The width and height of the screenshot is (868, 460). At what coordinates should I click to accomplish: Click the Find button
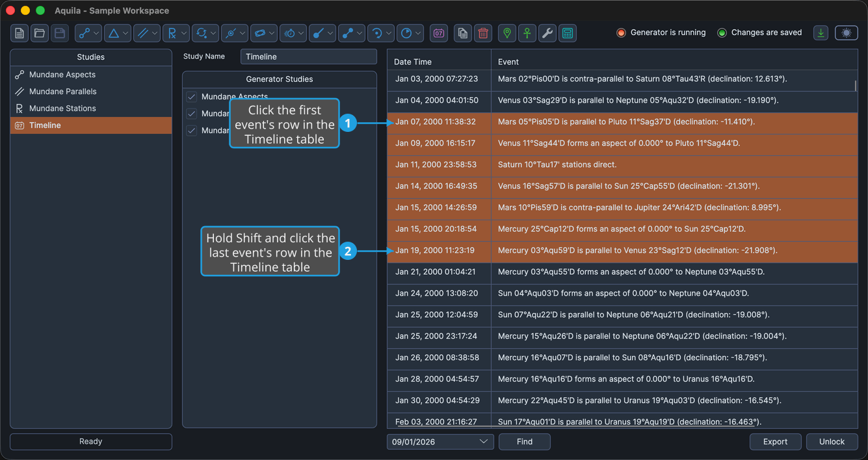525,442
